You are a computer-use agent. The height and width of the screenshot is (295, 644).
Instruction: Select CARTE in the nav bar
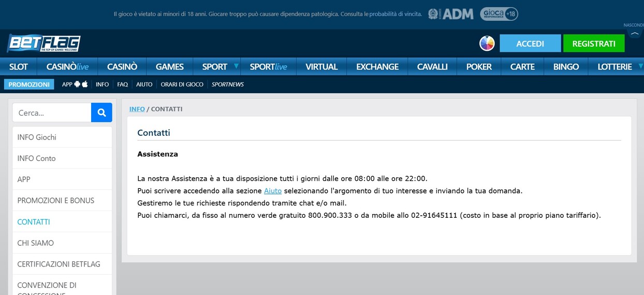(x=522, y=66)
